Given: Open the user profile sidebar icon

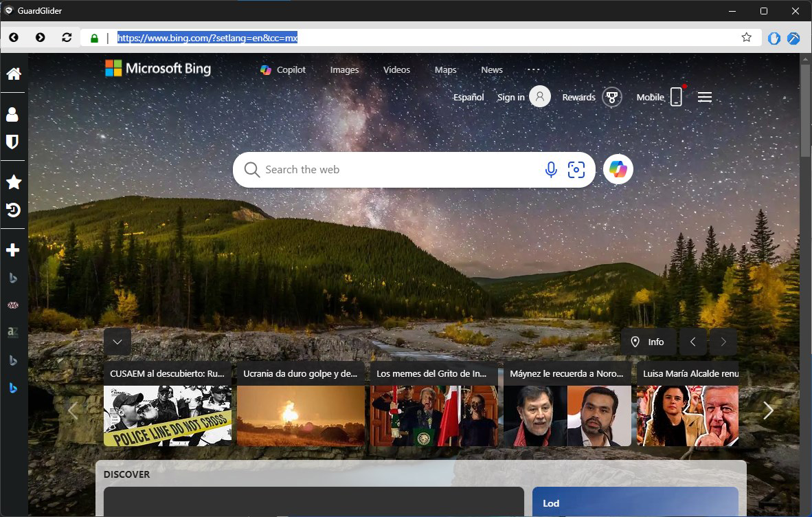Looking at the screenshot, I should point(12,115).
